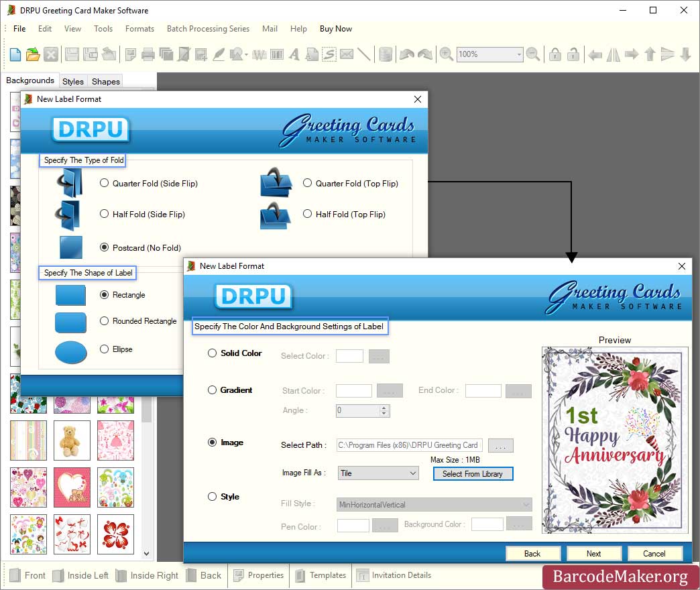
Task: Open the Image Fill As Tile dropdown
Action: (x=377, y=473)
